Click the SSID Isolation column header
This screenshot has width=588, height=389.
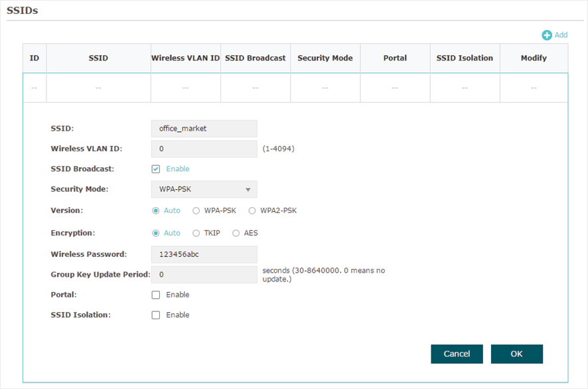click(465, 58)
